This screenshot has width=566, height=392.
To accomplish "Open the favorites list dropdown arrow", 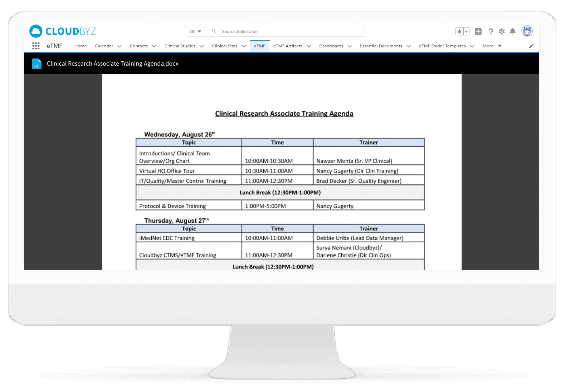I will [466, 31].
